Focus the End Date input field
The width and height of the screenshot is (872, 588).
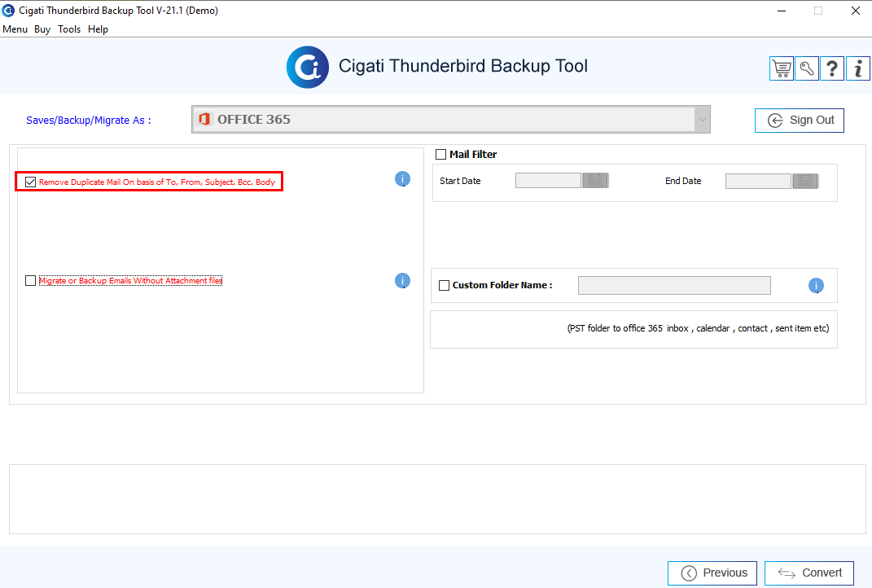pyautogui.click(x=759, y=181)
